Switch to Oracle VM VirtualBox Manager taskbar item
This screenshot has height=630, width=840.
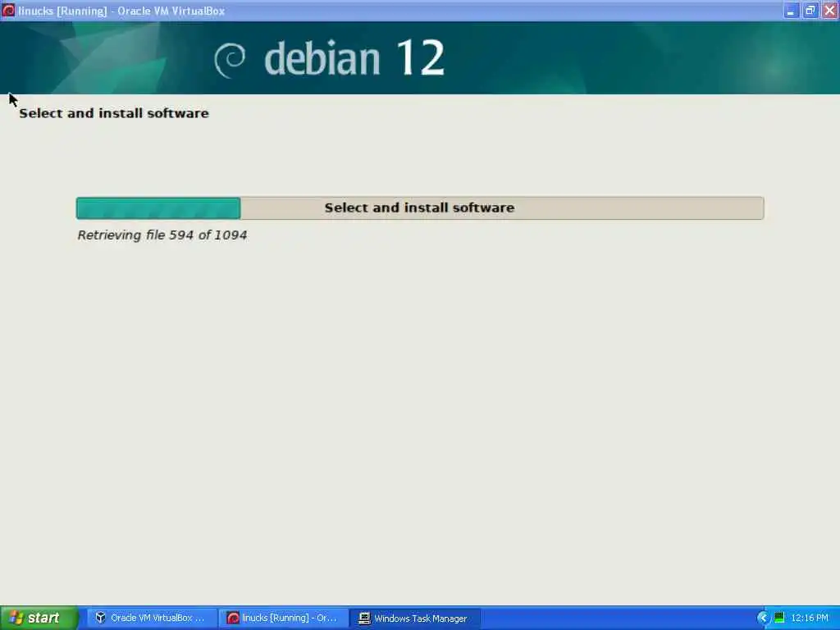pyautogui.click(x=151, y=619)
